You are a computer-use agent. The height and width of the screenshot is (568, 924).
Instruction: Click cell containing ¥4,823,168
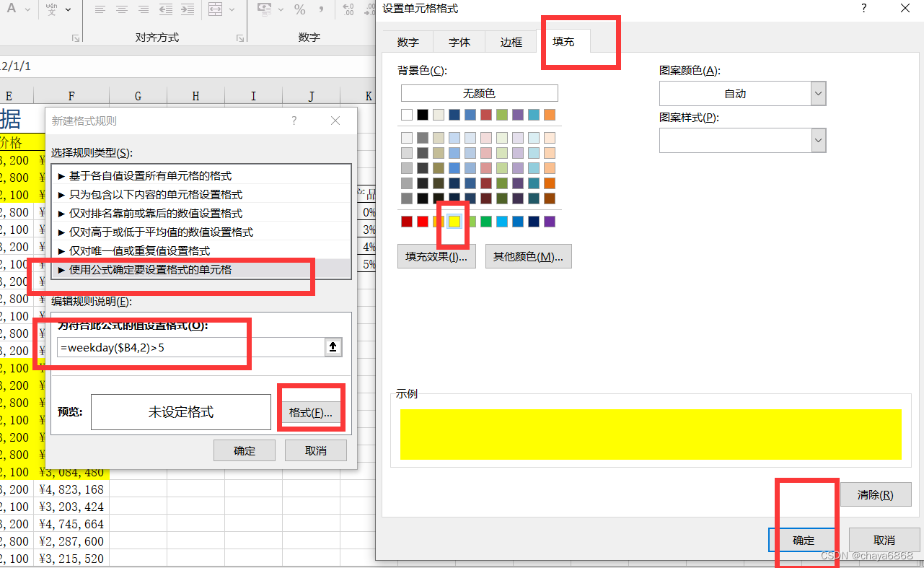pyautogui.click(x=71, y=489)
